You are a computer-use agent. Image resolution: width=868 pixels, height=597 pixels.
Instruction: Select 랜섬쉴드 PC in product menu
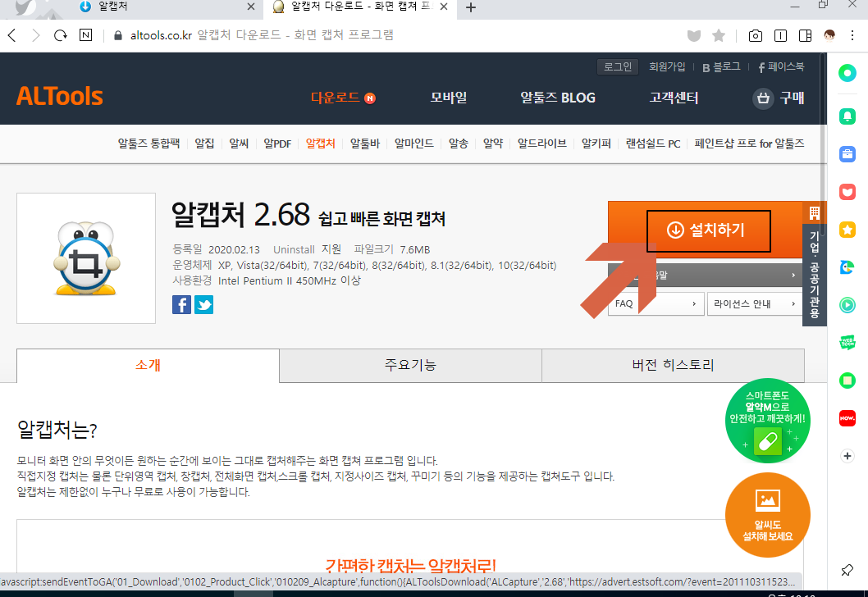[653, 144]
